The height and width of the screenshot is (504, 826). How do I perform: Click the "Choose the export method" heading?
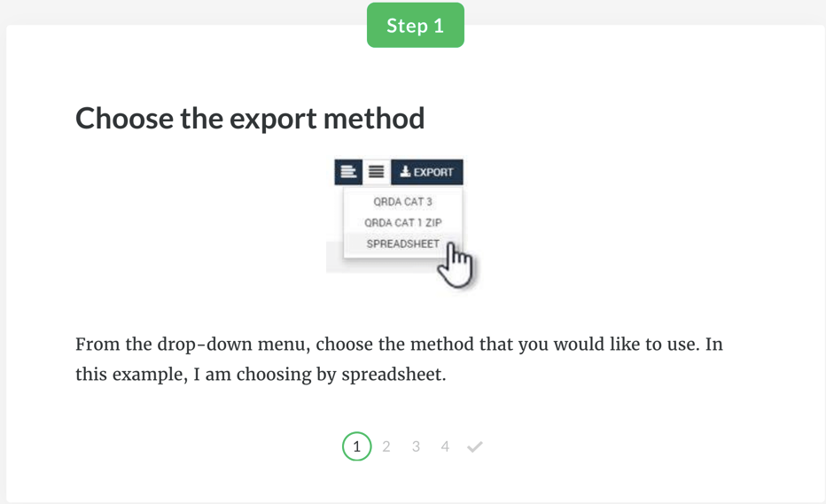250,118
